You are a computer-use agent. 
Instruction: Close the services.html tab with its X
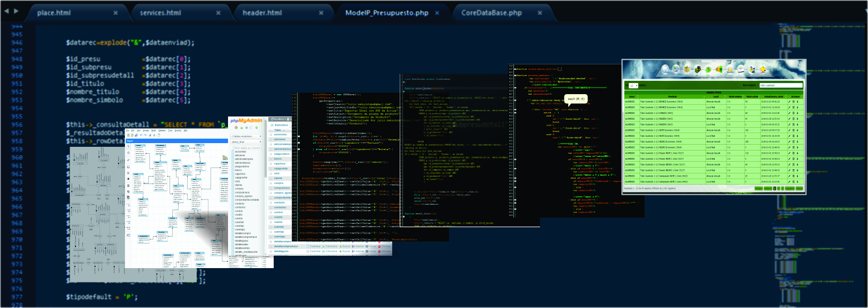point(218,13)
